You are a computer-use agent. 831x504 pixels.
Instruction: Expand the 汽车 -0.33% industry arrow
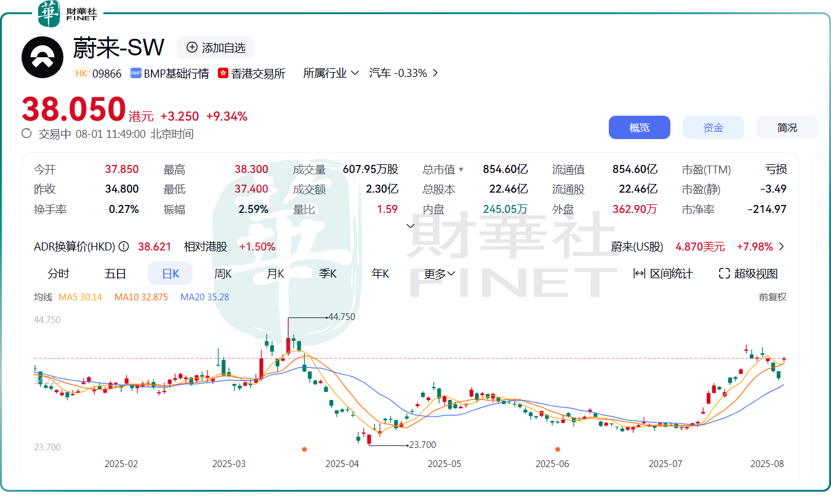[x=435, y=73]
